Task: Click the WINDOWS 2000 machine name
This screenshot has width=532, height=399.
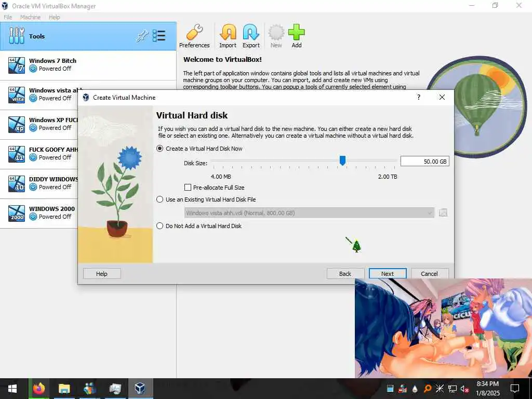Action: coord(52,209)
